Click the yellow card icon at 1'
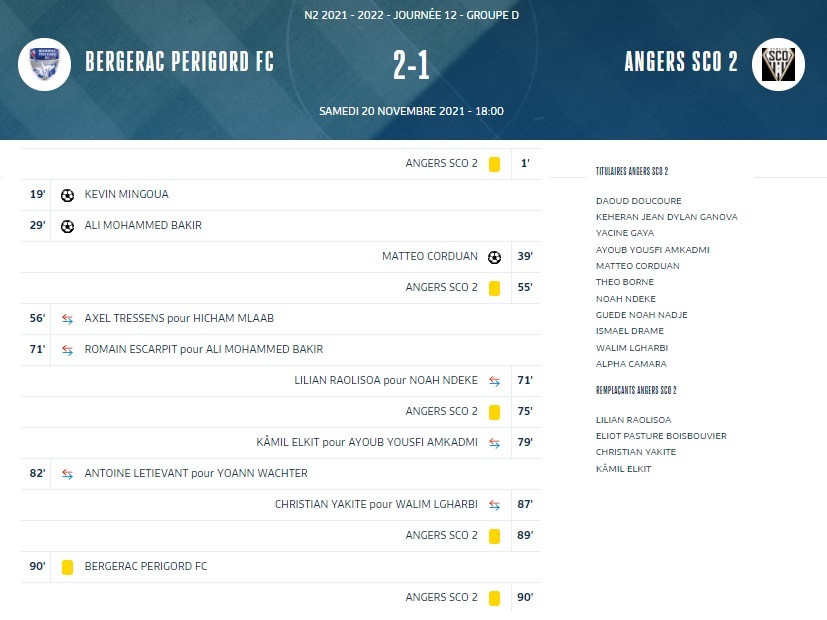The height and width of the screenshot is (620, 827). tap(494, 164)
